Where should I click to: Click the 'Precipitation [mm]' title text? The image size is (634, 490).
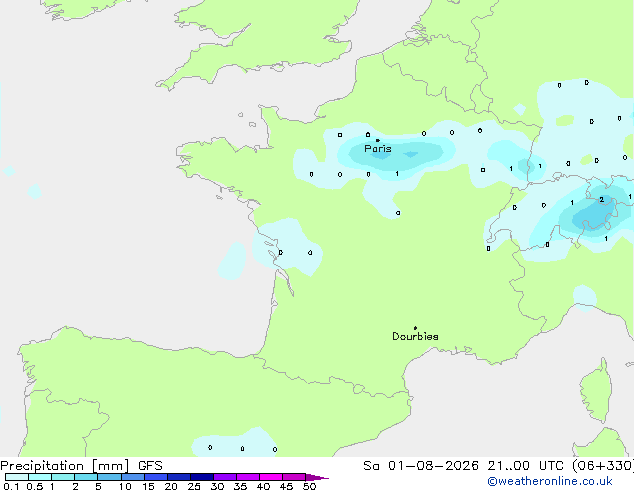pos(65,466)
